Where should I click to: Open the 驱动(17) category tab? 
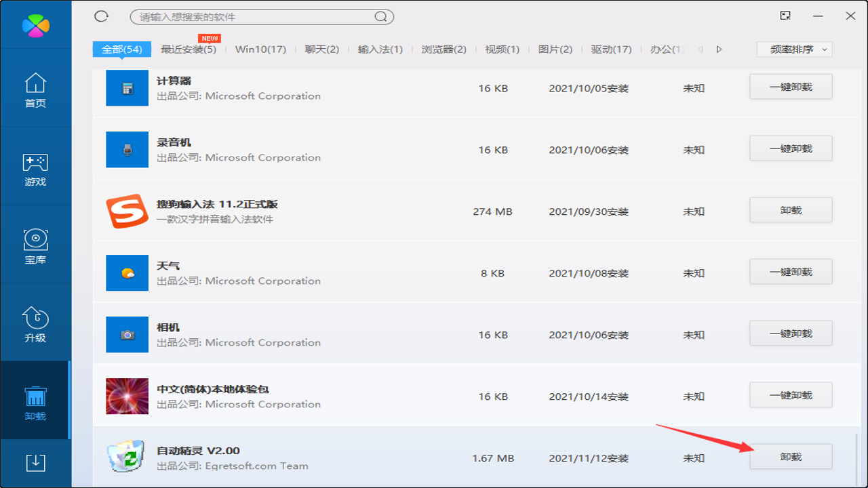tap(611, 49)
